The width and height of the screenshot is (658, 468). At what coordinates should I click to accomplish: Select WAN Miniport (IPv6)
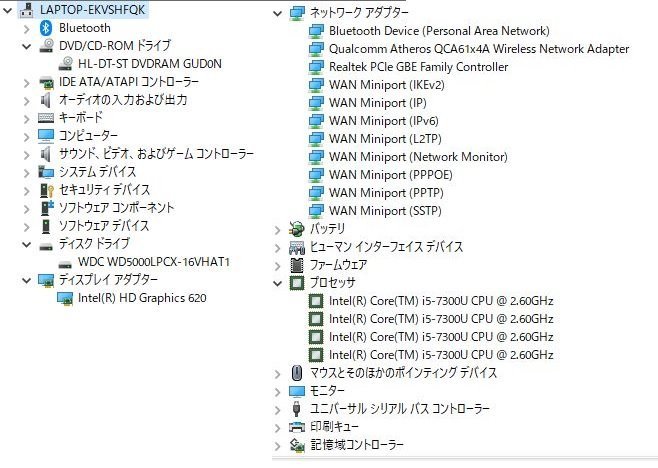click(384, 121)
